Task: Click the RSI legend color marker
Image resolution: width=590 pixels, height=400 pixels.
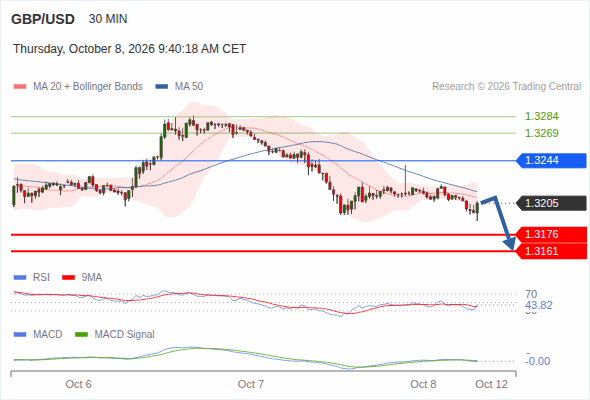Action: (20, 278)
